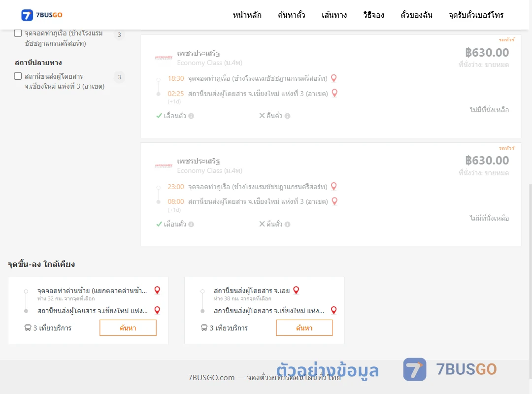532x394 pixels.
Task: Click the 02:25 arrival time
Action: [x=176, y=94]
